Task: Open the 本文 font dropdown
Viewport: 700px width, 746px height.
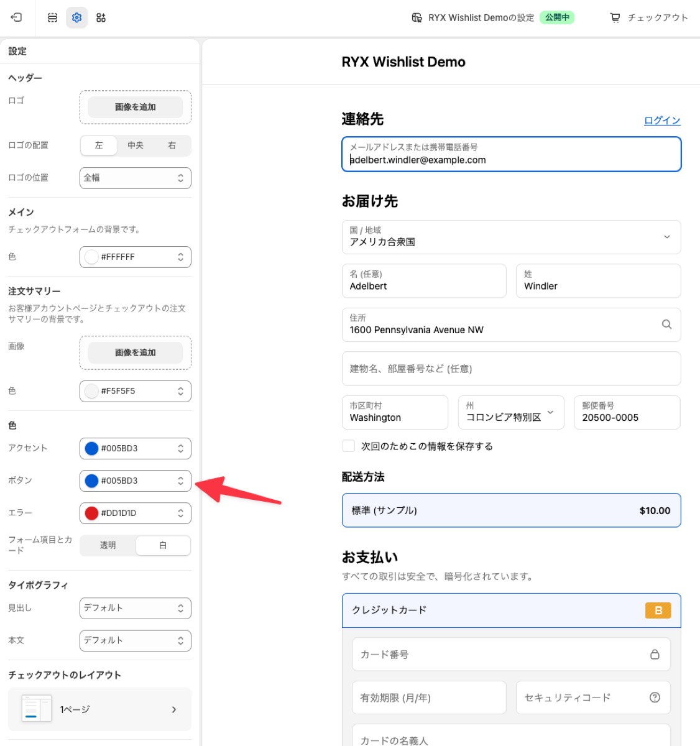Action: [136, 640]
